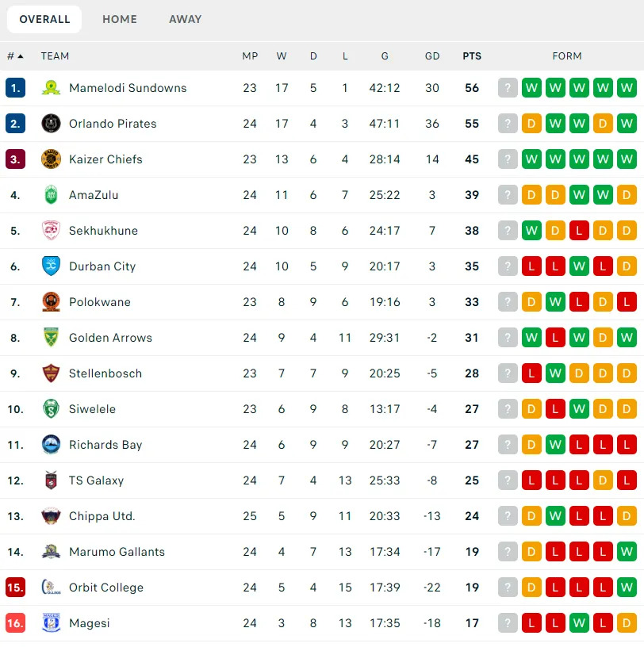Click the Orbit College team logo
The width and height of the screenshot is (644, 647).
point(51,588)
